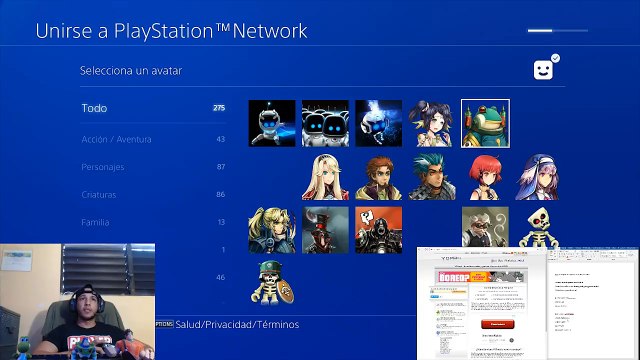Select the red-haired girl avatar
Viewport: 640px width, 360px height.
click(x=485, y=177)
